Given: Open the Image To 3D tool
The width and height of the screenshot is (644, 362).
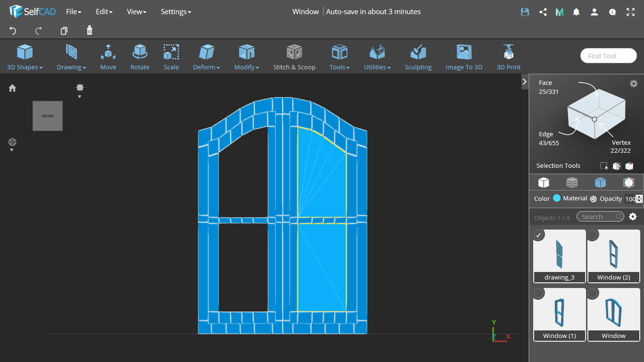Looking at the screenshot, I should coord(464,57).
